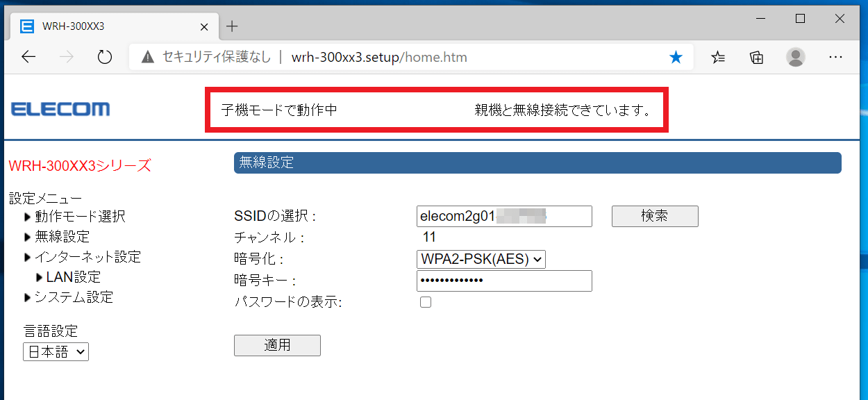The height and width of the screenshot is (400, 868).
Task: Click the 無線設定 blue section header
Action: tap(537, 162)
